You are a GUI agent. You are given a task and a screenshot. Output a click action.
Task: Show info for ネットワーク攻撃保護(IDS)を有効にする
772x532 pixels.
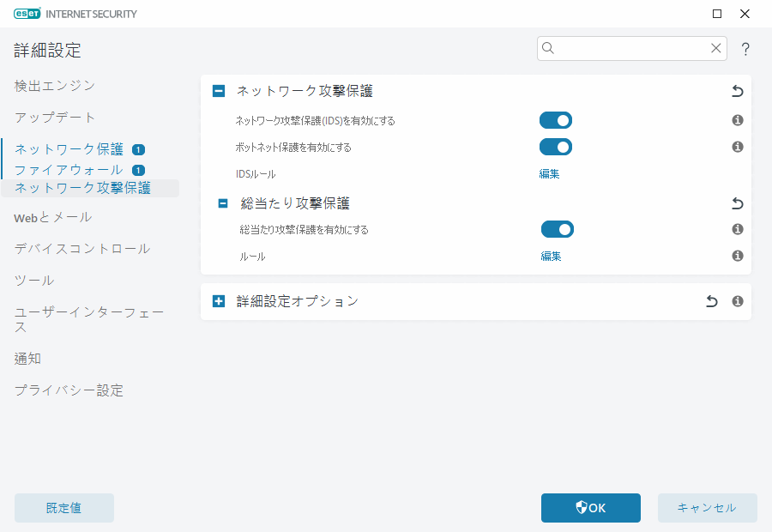[737, 121]
